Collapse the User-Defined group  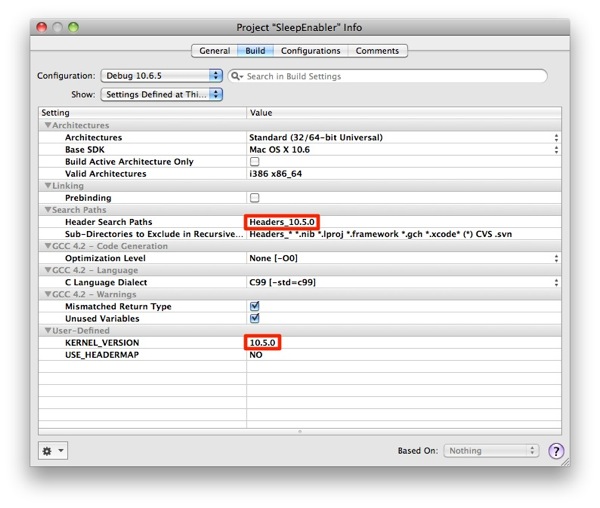click(x=48, y=331)
